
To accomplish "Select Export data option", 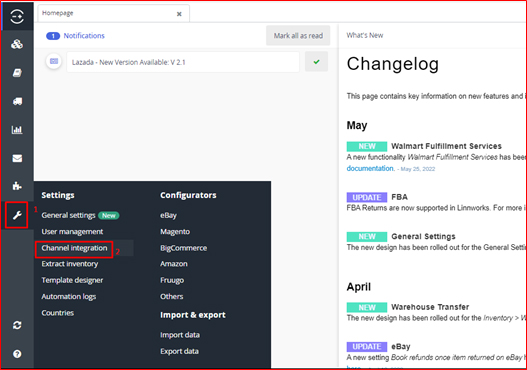I will coord(179,351).
